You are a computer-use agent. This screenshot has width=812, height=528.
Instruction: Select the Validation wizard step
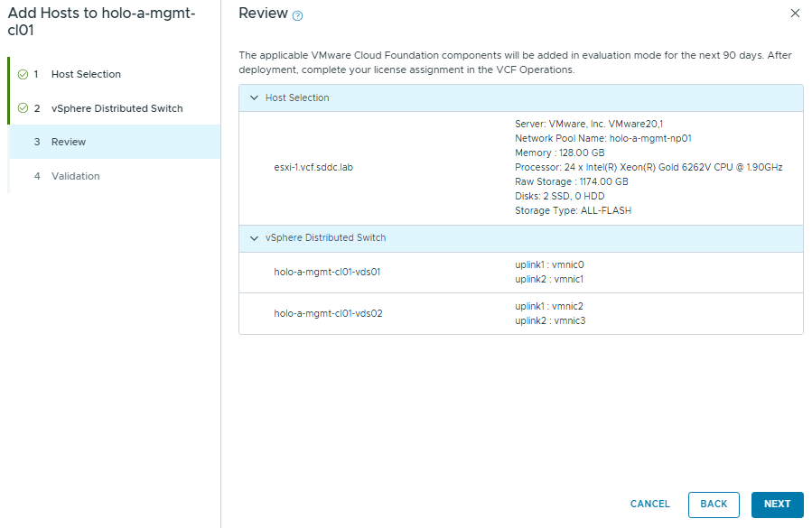75,176
